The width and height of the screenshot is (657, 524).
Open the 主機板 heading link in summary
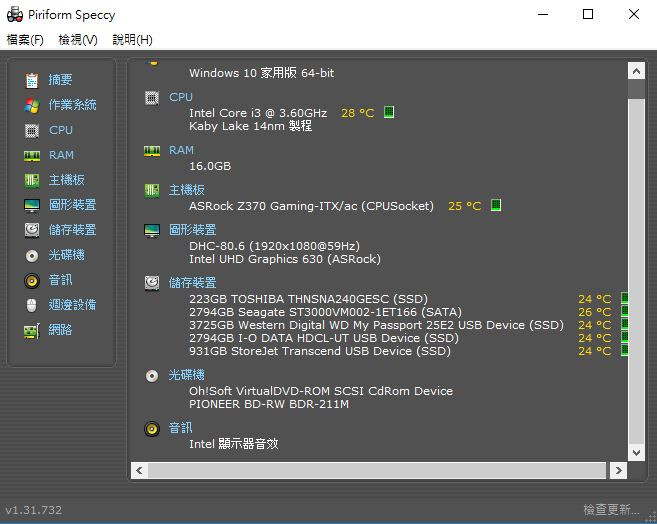coord(186,190)
